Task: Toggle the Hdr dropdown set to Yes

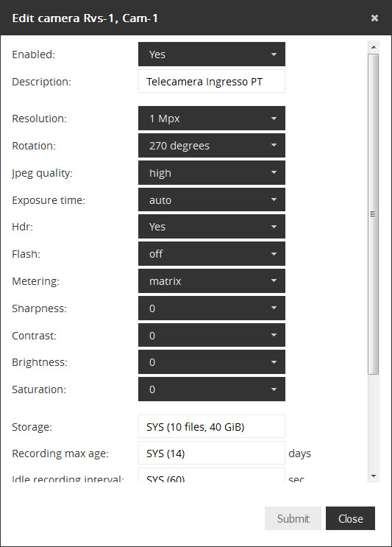Action: [212, 227]
